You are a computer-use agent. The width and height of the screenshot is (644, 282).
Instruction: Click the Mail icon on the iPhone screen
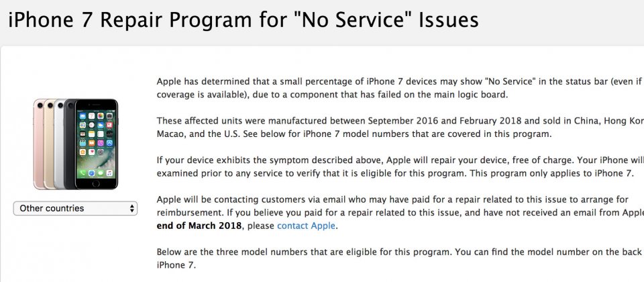click(x=81, y=117)
